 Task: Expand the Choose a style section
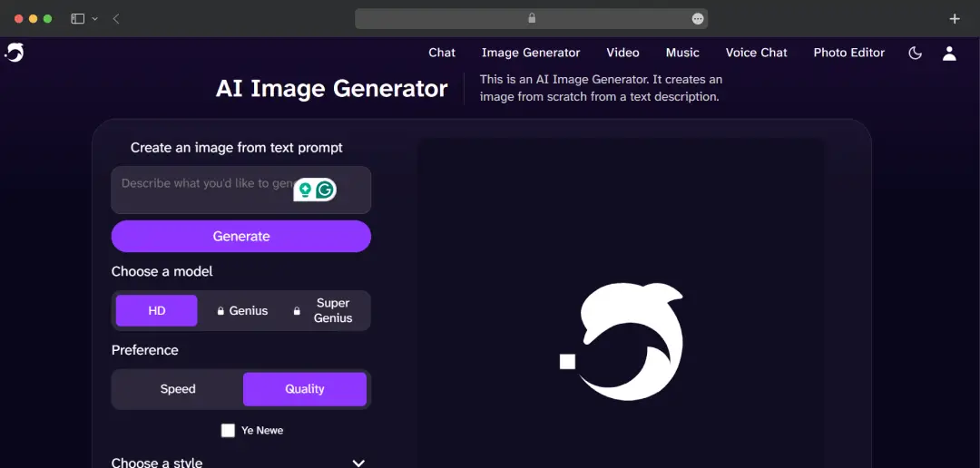click(x=238, y=463)
